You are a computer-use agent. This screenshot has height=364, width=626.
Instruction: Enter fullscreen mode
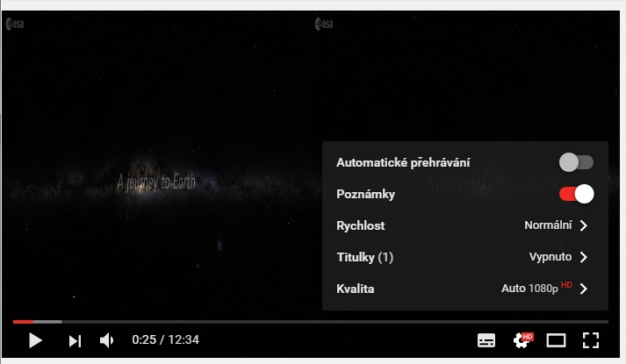click(x=591, y=340)
